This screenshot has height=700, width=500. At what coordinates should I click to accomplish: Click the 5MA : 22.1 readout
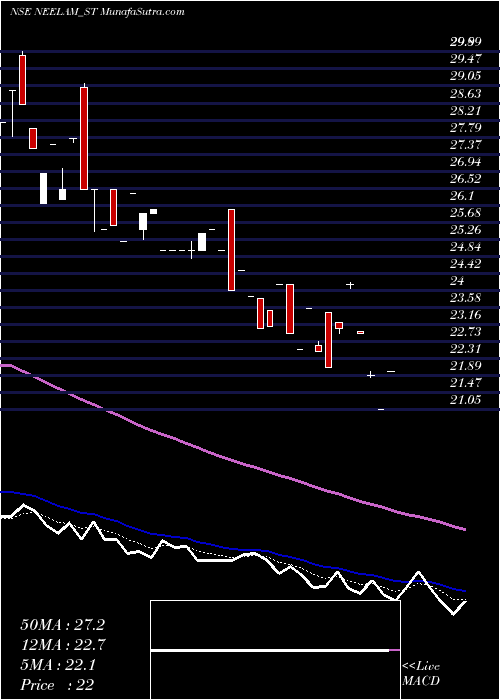click(58, 665)
